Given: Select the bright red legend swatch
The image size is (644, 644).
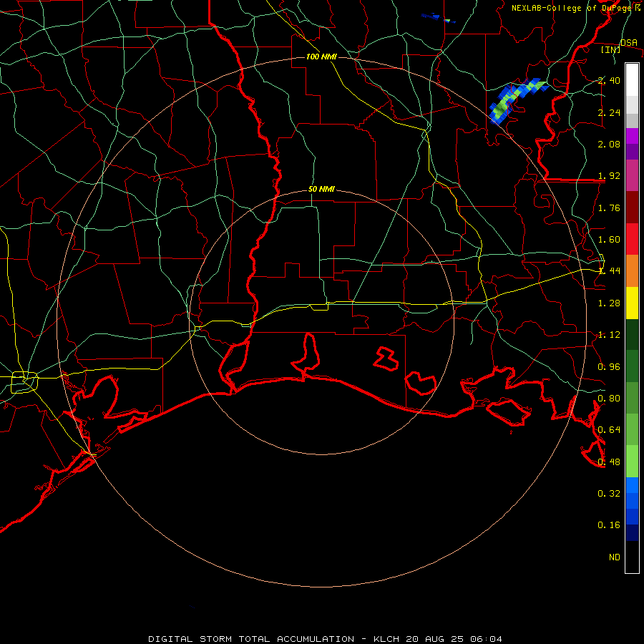Looking at the screenshot, I should (x=632, y=239).
